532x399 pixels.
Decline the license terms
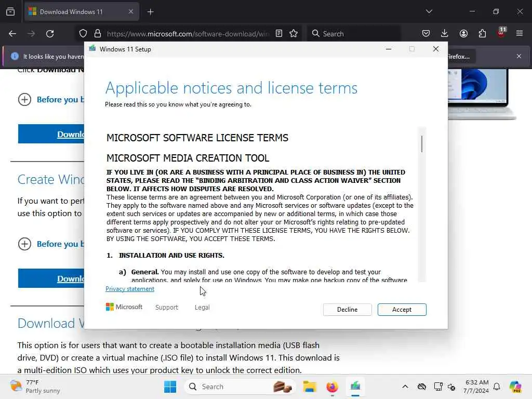click(347, 310)
